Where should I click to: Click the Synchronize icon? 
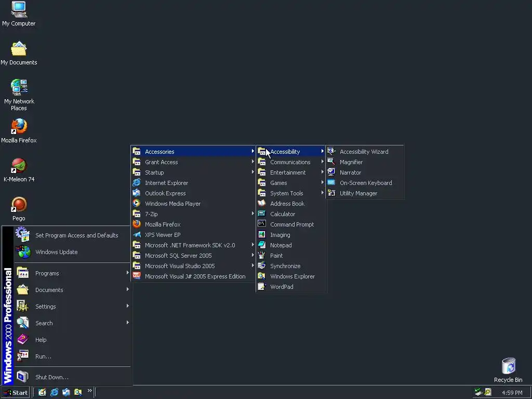pyautogui.click(x=262, y=265)
